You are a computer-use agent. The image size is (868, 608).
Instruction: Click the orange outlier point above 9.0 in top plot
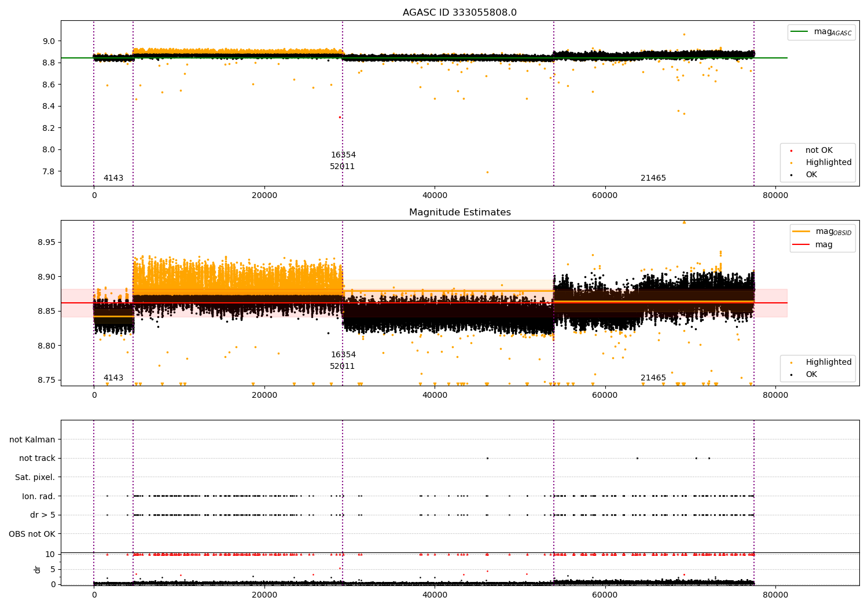point(684,34)
